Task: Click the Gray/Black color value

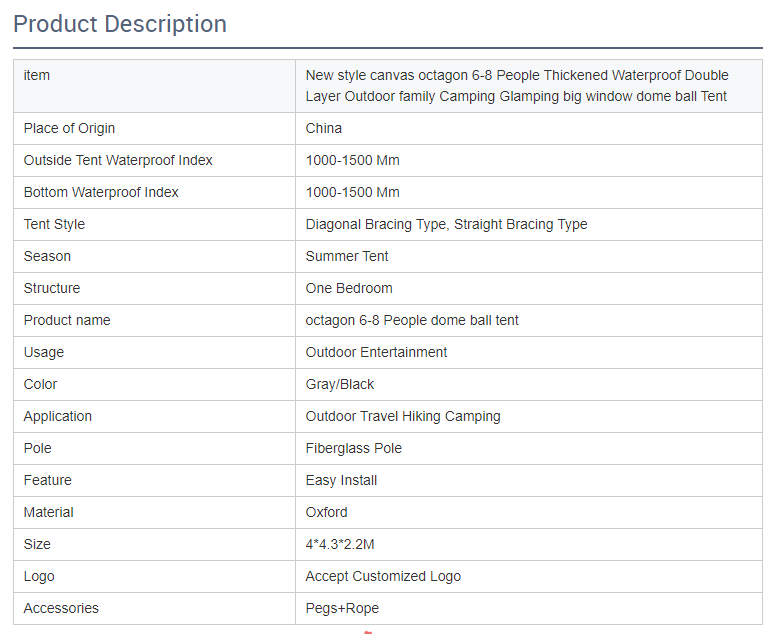Action: pyautogui.click(x=340, y=384)
